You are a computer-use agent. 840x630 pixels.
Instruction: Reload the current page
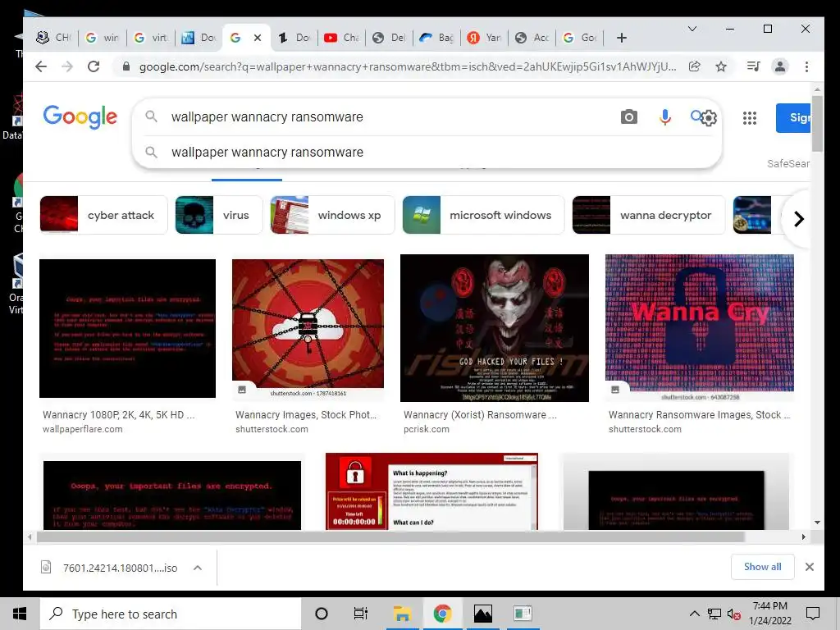94,66
